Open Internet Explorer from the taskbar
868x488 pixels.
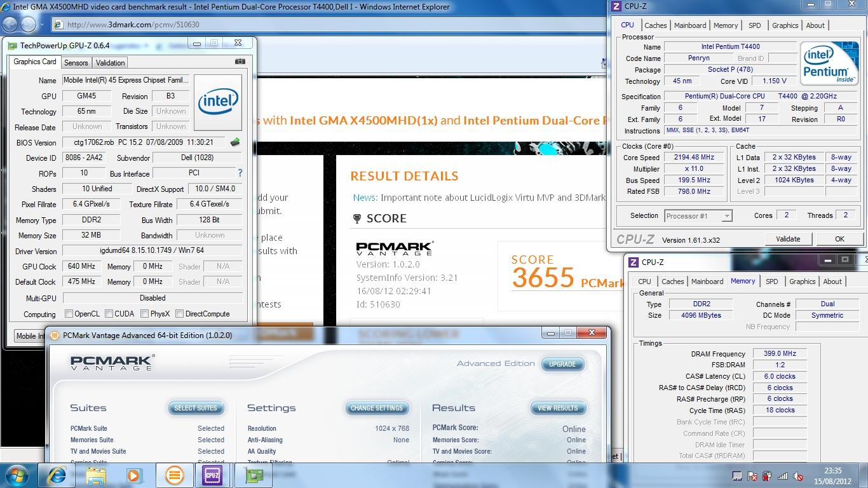click(57, 475)
